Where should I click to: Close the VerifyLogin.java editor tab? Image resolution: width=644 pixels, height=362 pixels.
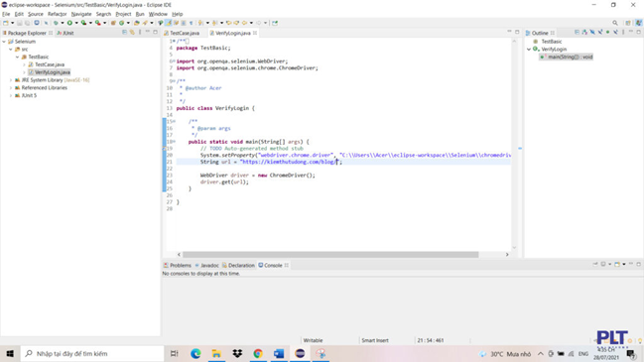pos(255,33)
